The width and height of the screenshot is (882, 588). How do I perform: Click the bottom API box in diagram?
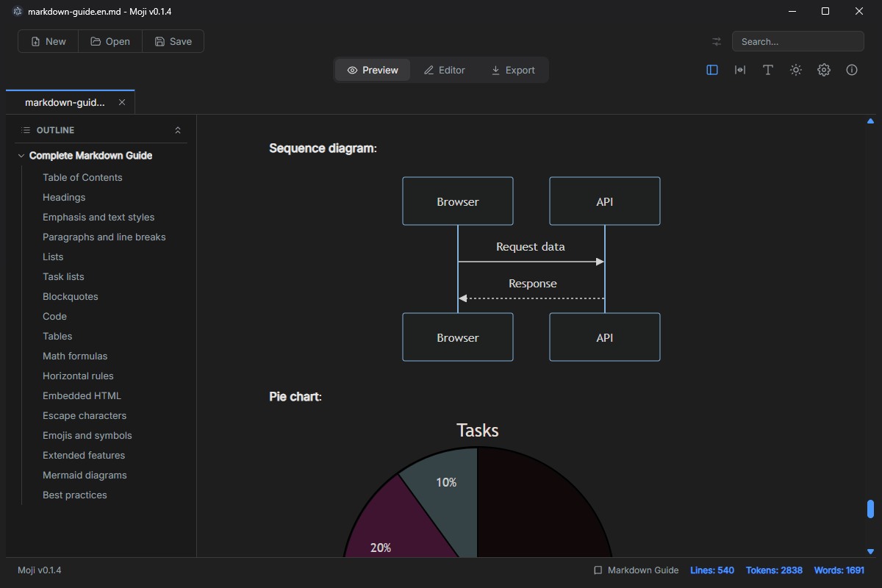click(x=605, y=337)
